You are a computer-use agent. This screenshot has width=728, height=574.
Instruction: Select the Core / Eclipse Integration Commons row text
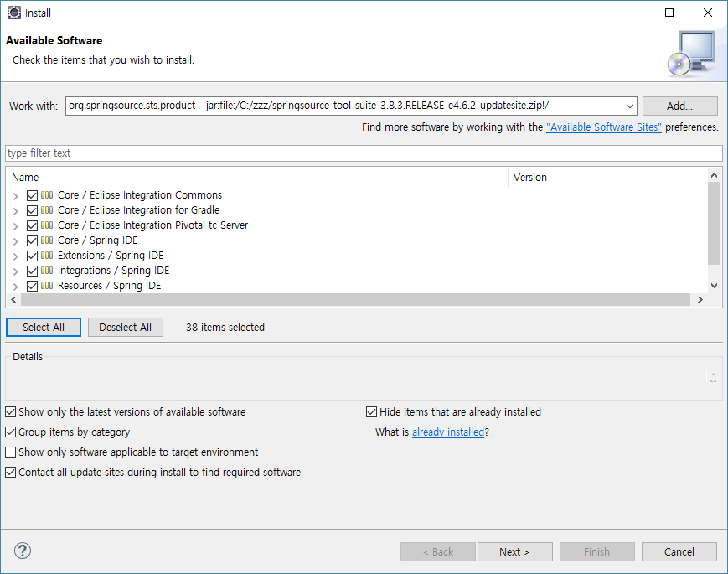tap(140, 195)
